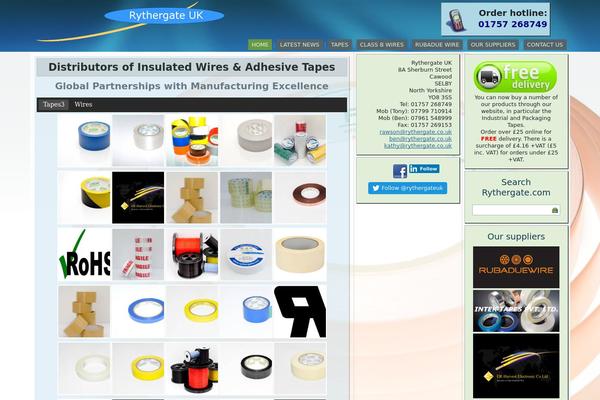
Task: Open CLASS B WIRES menu
Action: [382, 45]
